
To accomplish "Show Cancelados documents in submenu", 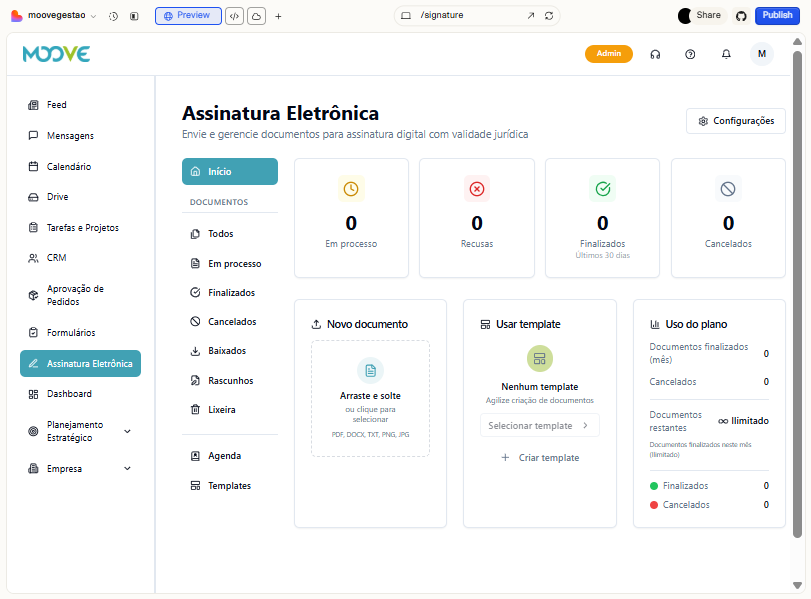I will (230, 322).
